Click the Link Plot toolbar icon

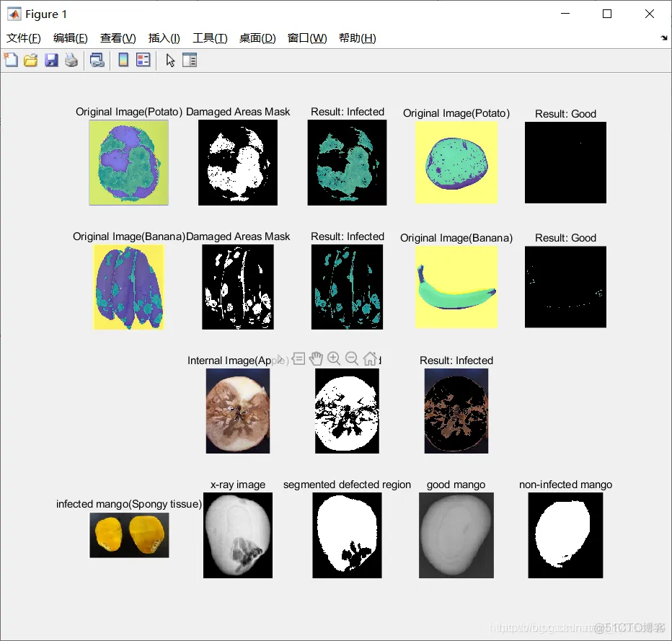point(97,60)
